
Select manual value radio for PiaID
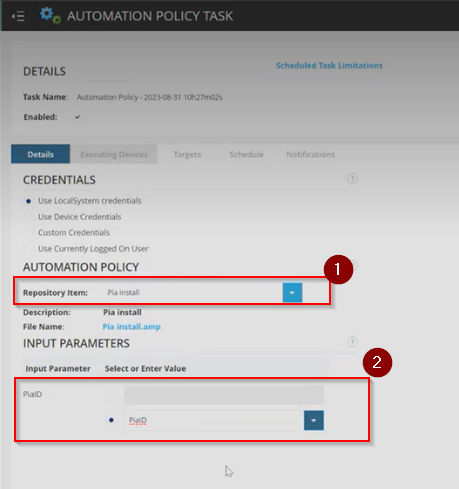[x=111, y=395]
